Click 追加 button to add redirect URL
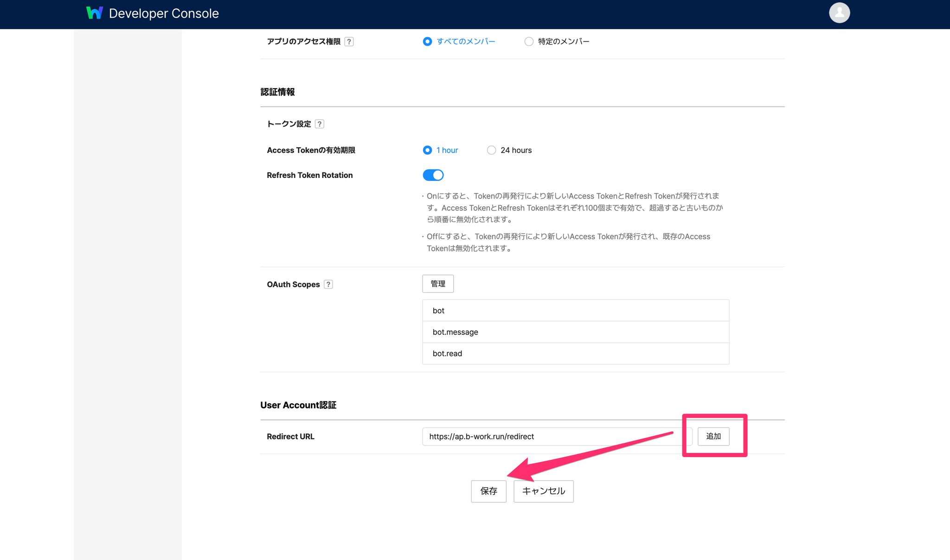Image resolution: width=950 pixels, height=560 pixels. click(713, 437)
